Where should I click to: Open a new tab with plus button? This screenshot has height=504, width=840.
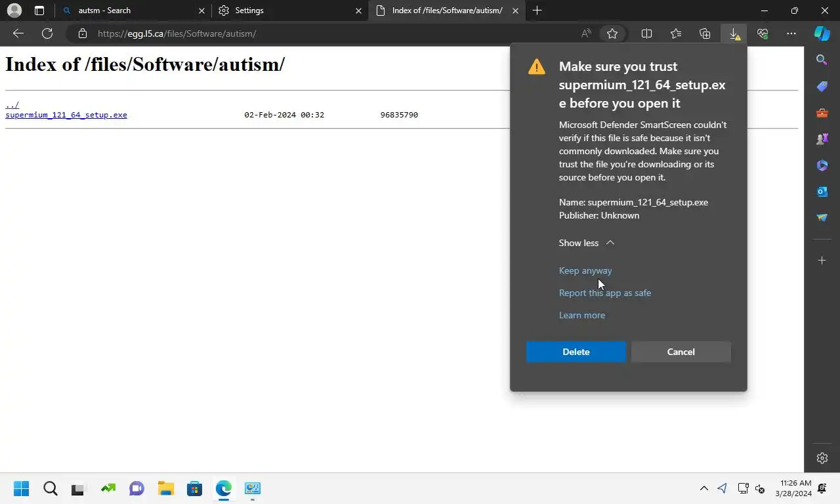tap(537, 10)
